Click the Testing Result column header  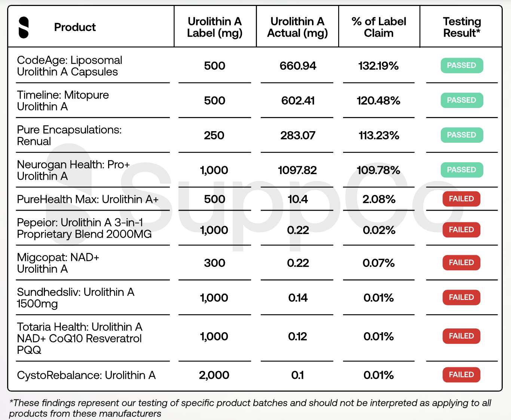point(462,27)
